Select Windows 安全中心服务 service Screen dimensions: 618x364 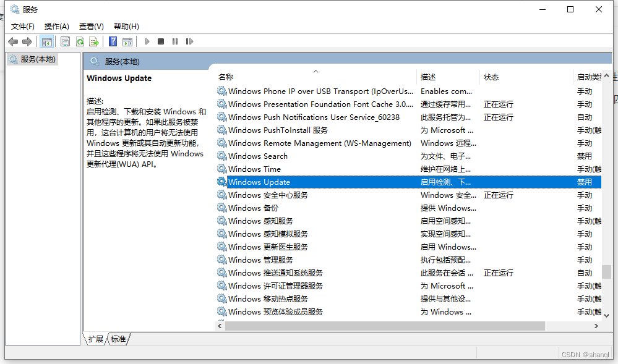(268, 195)
